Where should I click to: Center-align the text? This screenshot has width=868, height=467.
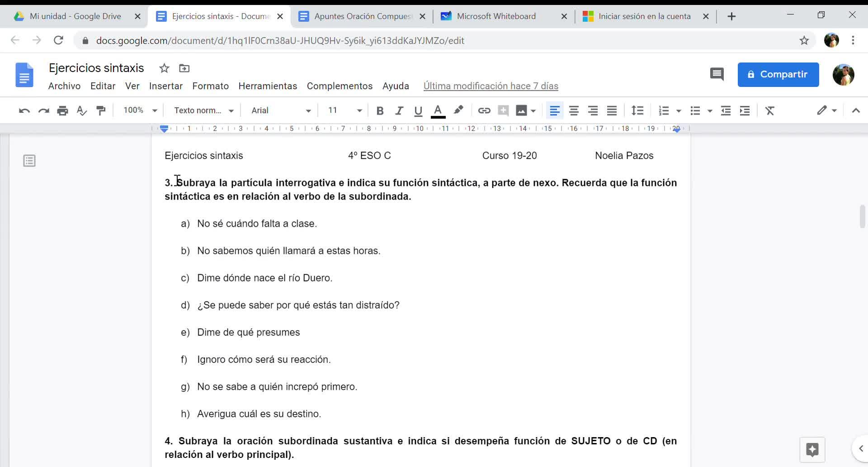pos(574,110)
